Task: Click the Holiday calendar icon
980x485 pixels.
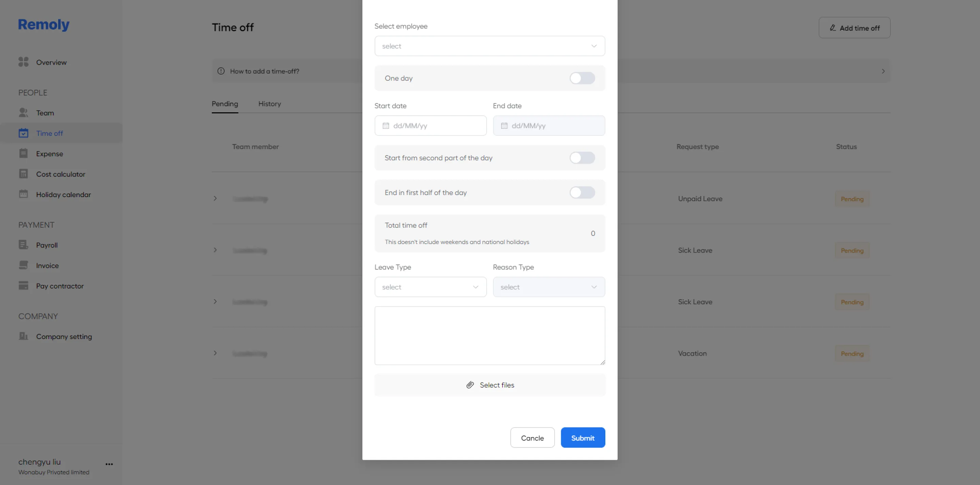Action: click(23, 194)
